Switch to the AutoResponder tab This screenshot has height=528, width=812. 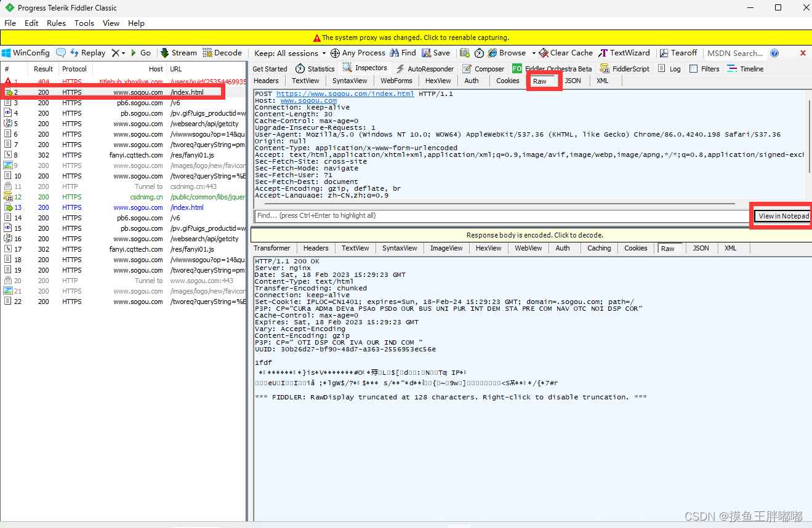425,69
